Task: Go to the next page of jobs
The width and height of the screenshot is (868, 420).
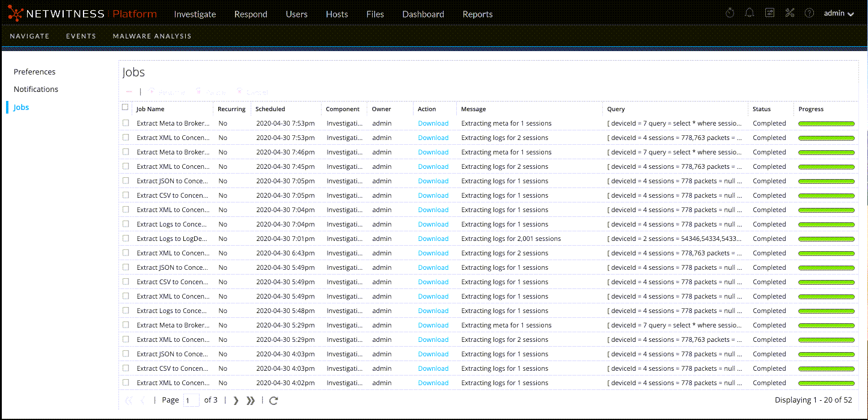Action: [236, 400]
